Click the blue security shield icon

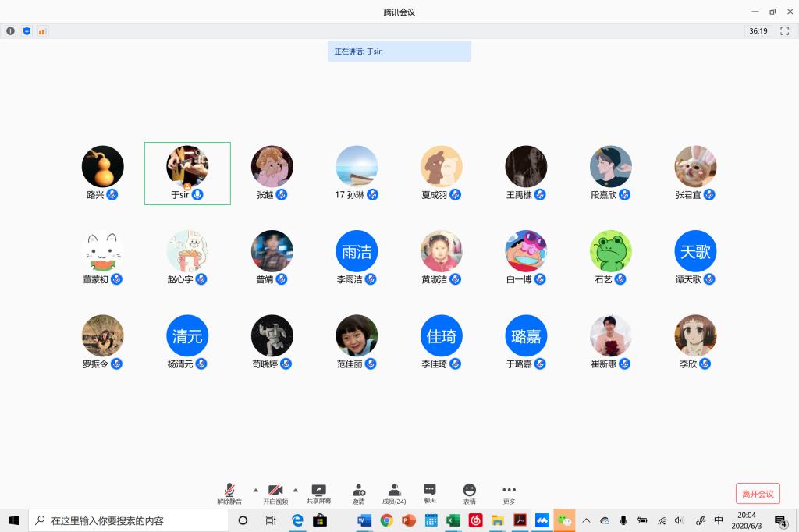tap(27, 31)
